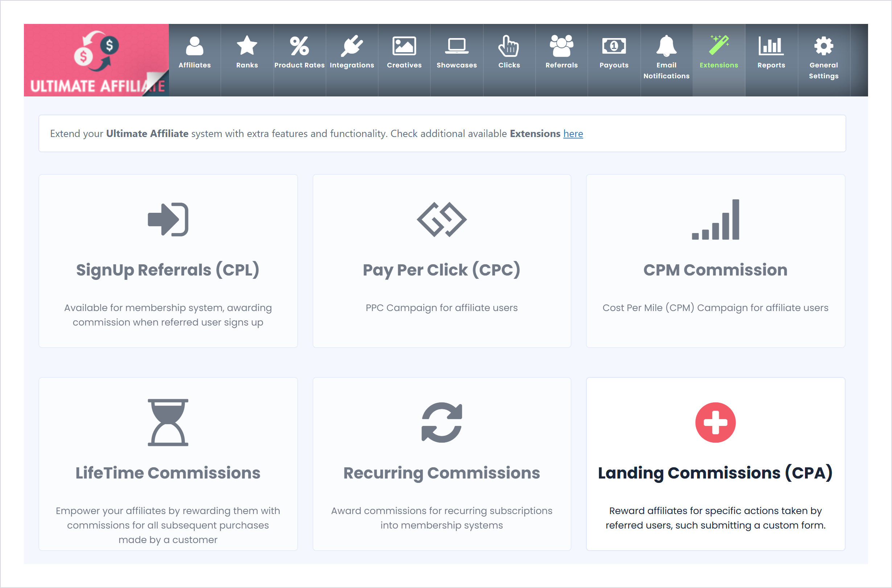Open General Settings gear icon

coord(823,46)
